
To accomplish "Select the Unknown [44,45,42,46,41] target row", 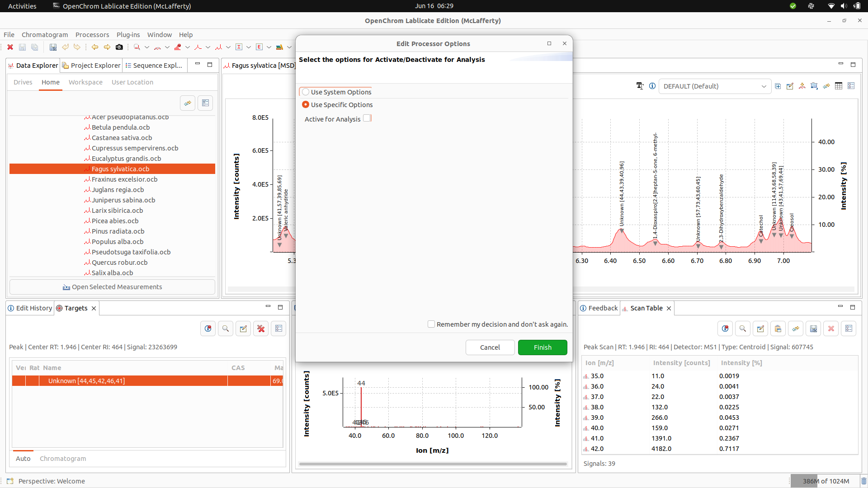I will point(147,381).
